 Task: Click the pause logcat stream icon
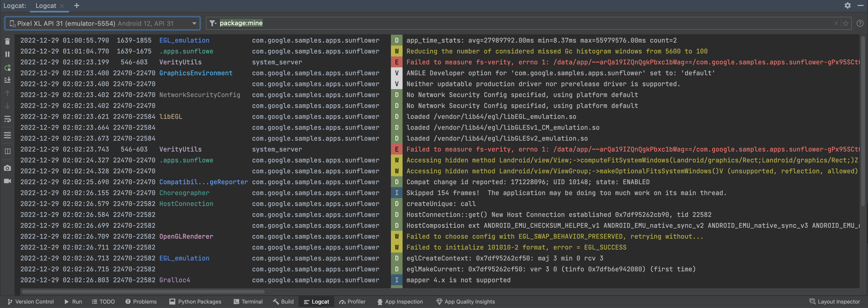[x=7, y=55]
